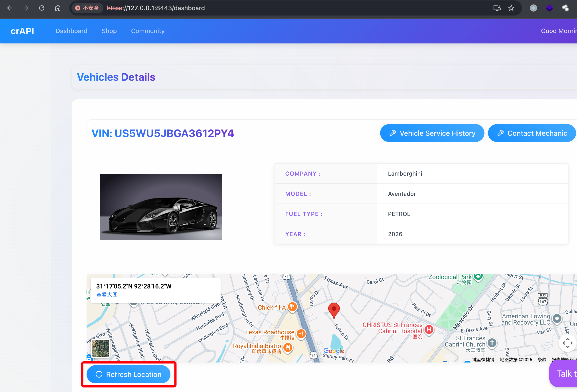Open the Dashboard navigation item

[x=71, y=31]
